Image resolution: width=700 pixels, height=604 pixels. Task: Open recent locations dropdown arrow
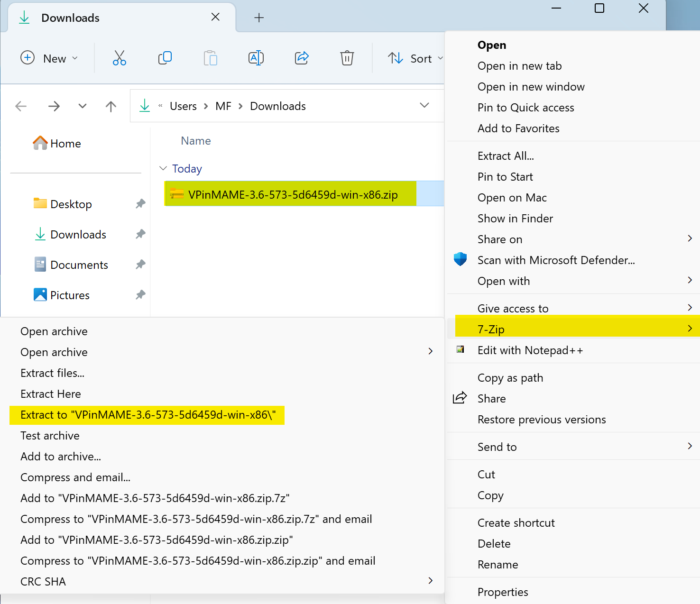[83, 106]
